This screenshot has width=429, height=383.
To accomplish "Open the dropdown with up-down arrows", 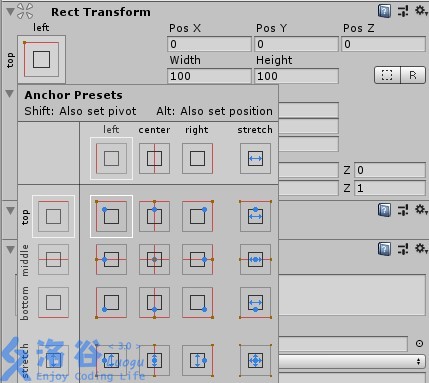I will (x=352, y=361).
